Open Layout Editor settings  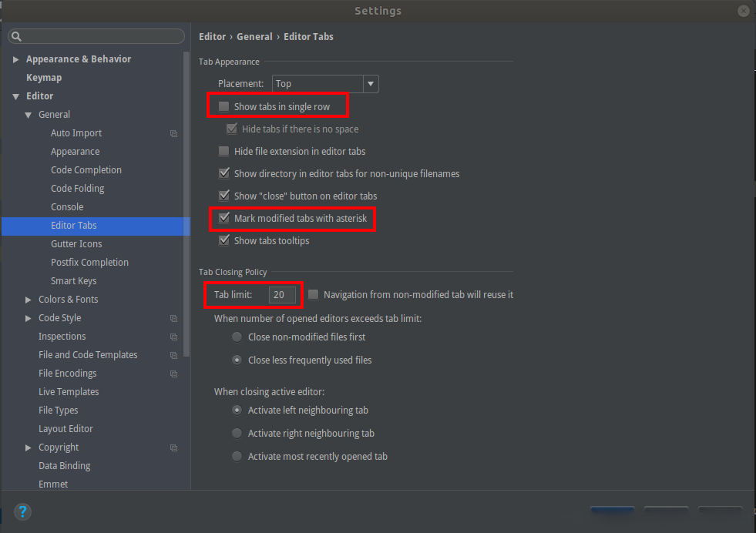tap(66, 429)
